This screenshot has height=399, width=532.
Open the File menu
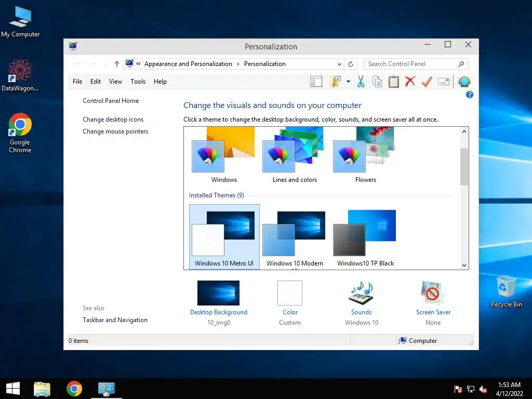(77, 82)
